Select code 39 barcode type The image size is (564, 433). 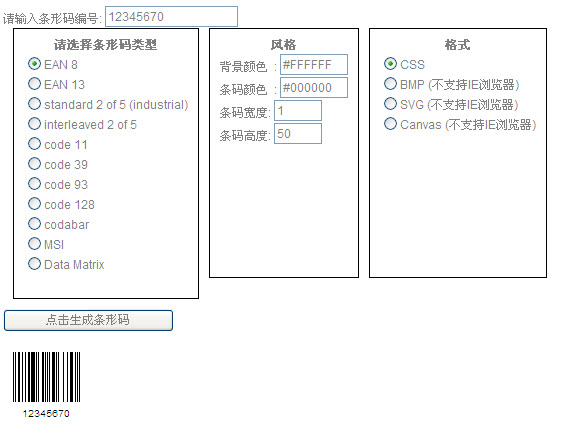click(x=35, y=164)
